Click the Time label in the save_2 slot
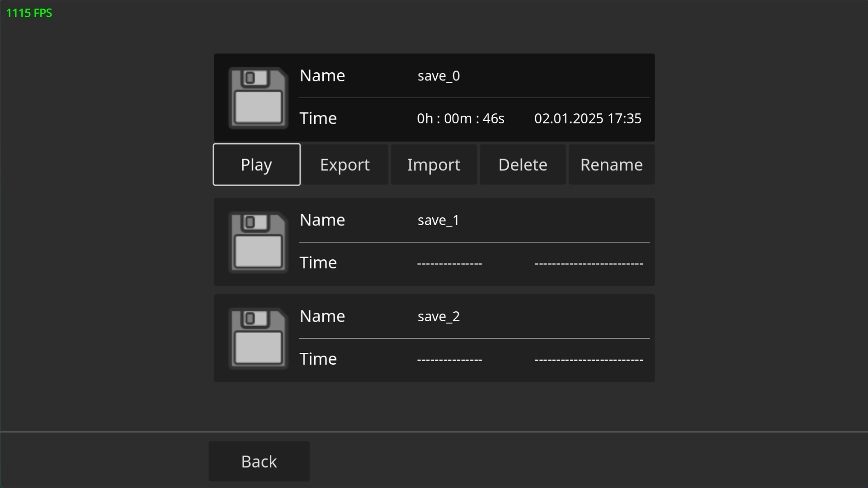 318,359
